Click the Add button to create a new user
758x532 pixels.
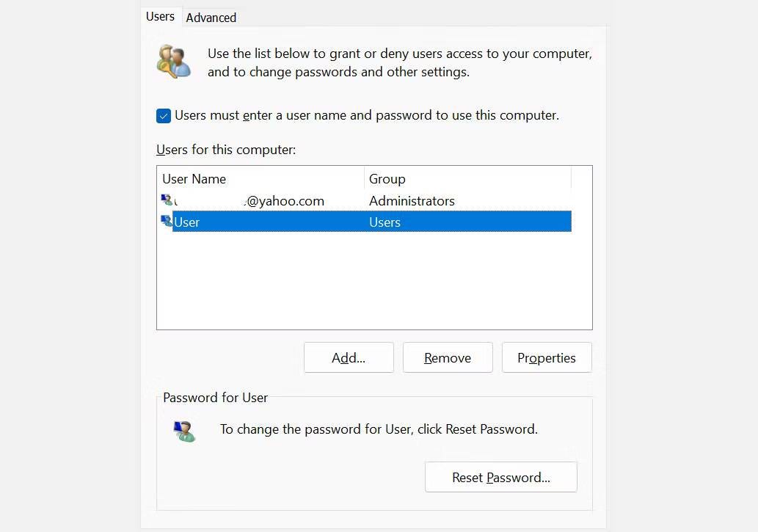point(348,357)
